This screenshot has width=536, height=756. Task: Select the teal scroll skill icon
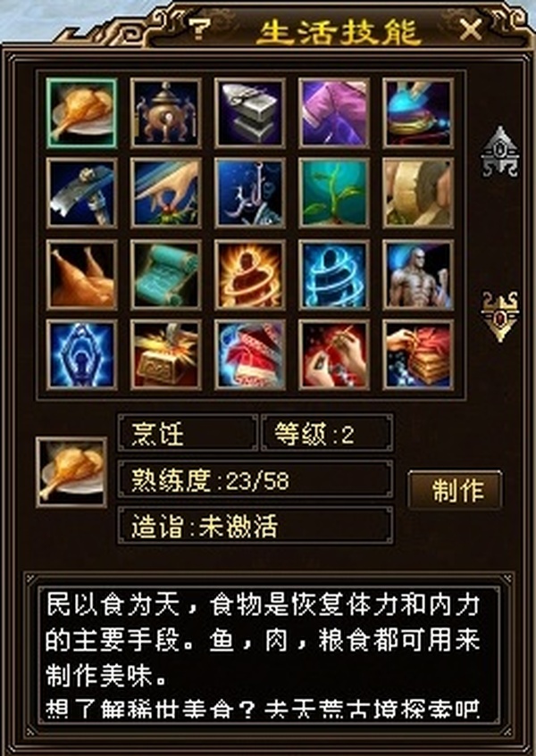(x=165, y=275)
